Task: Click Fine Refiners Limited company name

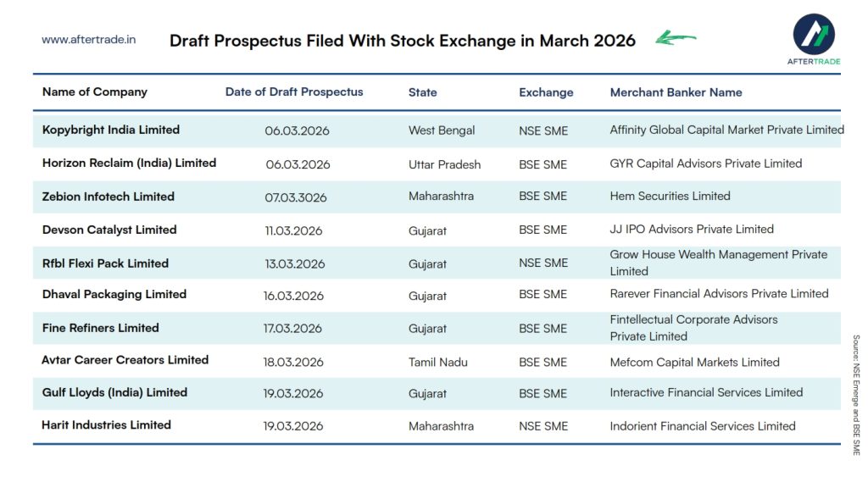Action: pos(101,328)
